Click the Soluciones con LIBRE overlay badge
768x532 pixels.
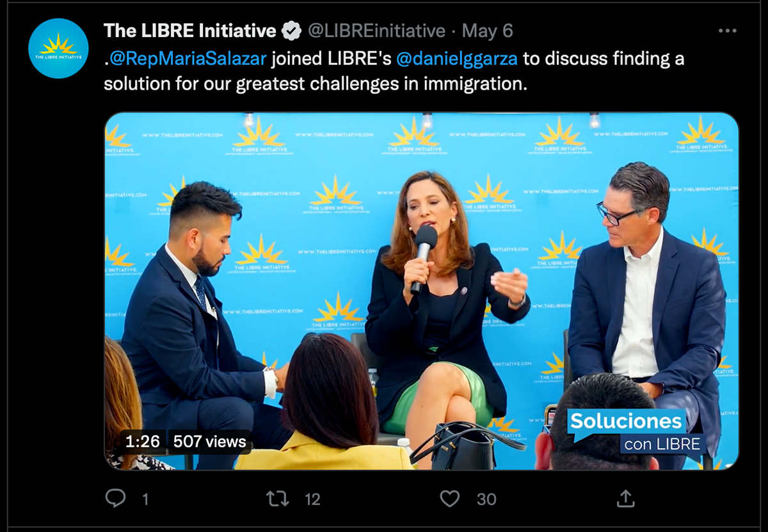point(637,432)
